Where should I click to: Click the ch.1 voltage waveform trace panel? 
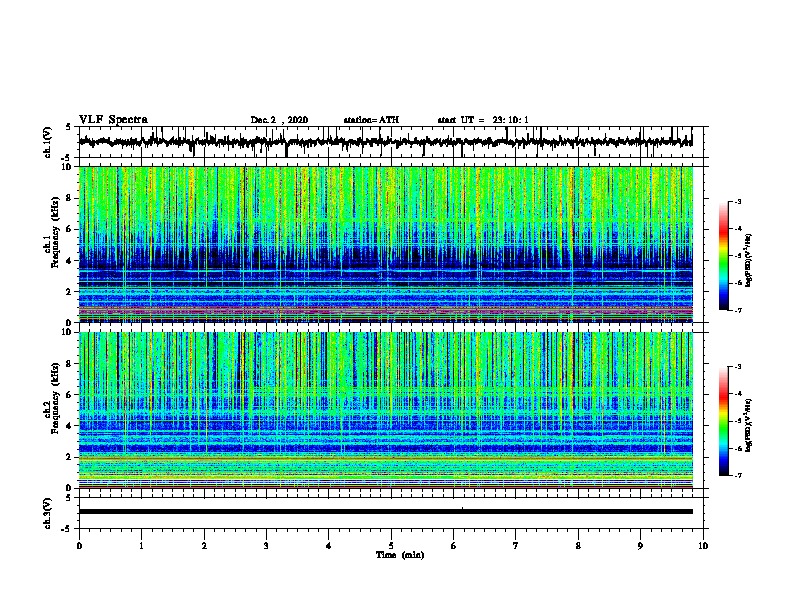pyautogui.click(x=391, y=142)
